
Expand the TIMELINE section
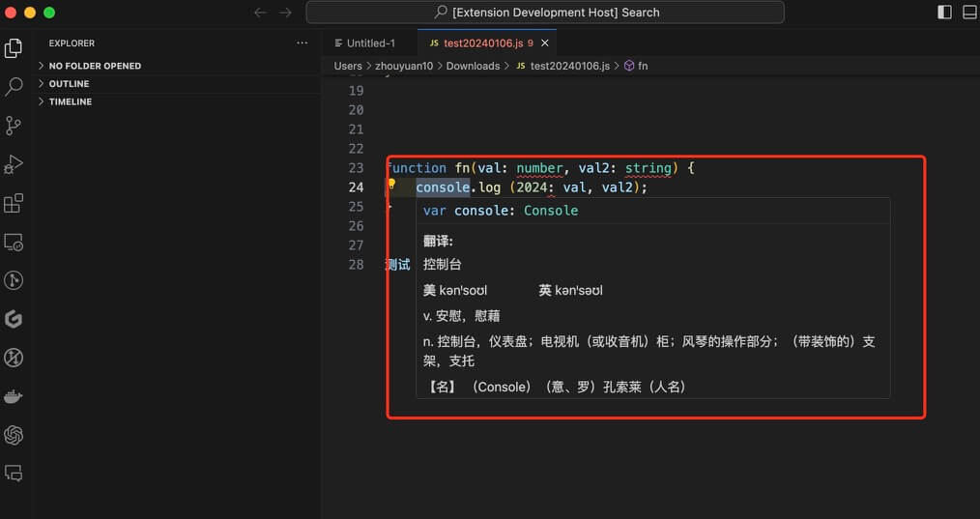(71, 101)
